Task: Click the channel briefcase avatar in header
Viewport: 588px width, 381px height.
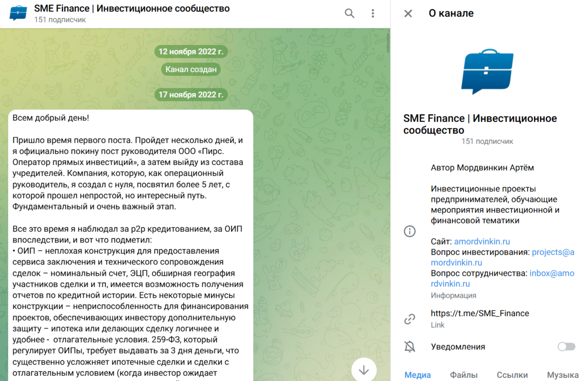Action: pos(18,13)
